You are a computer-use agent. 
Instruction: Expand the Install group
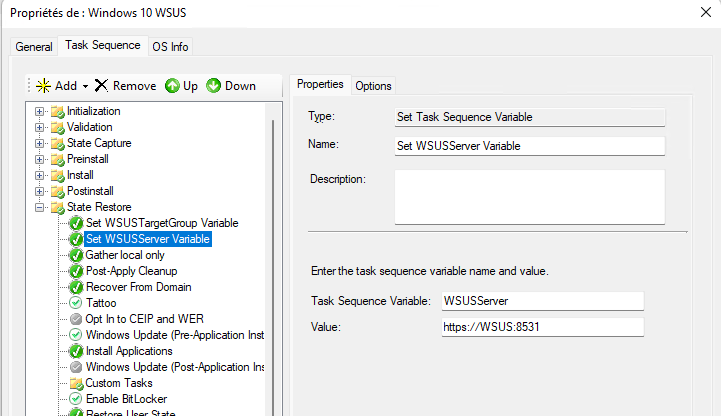40,175
